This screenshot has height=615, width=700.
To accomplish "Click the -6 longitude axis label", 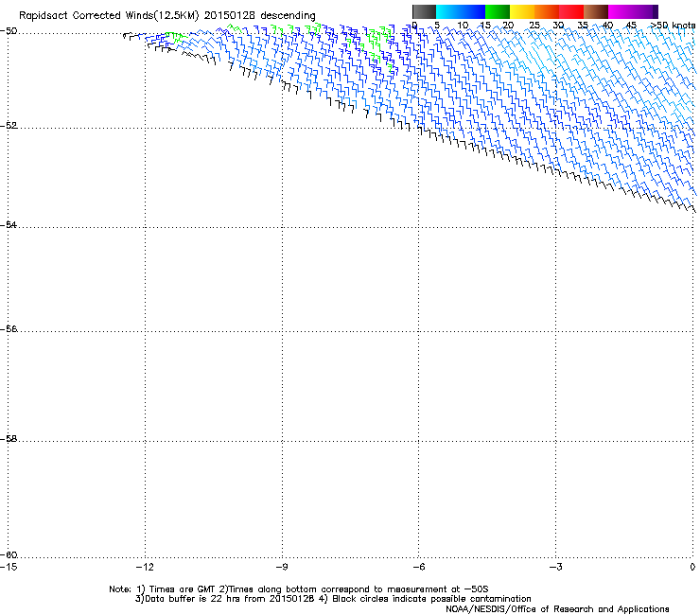I will coord(418,567).
